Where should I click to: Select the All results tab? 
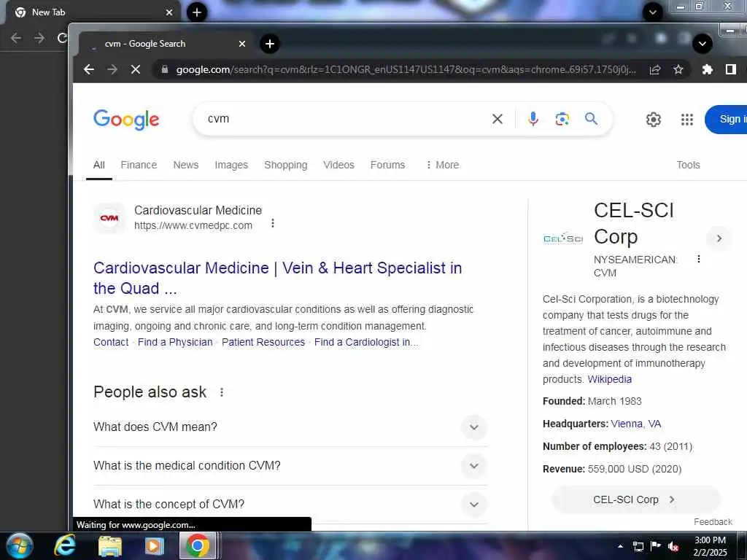click(x=99, y=165)
